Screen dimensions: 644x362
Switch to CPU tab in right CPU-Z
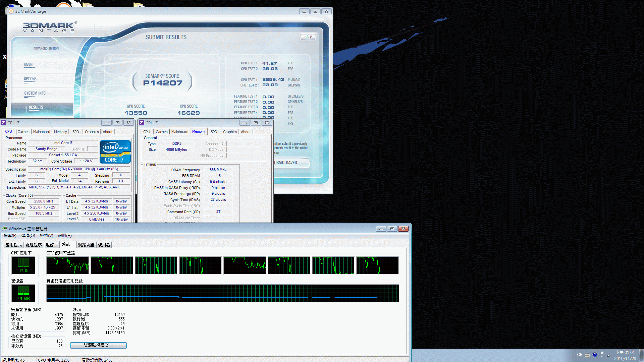[147, 132]
